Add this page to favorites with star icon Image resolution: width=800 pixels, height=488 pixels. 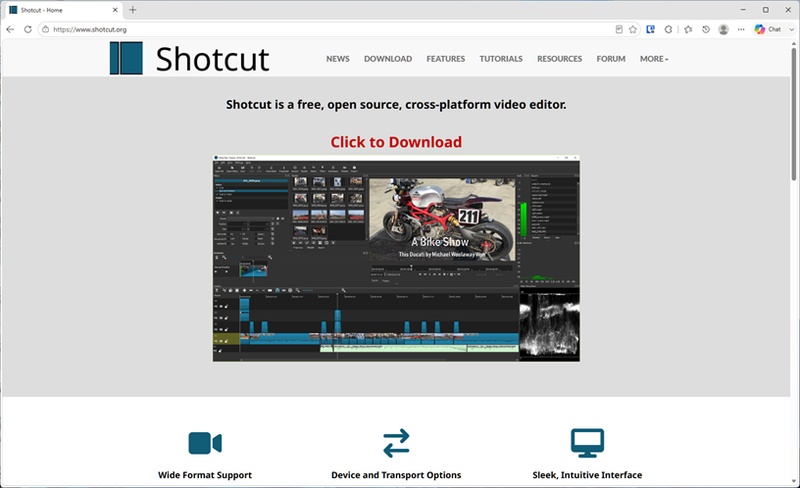tap(633, 29)
